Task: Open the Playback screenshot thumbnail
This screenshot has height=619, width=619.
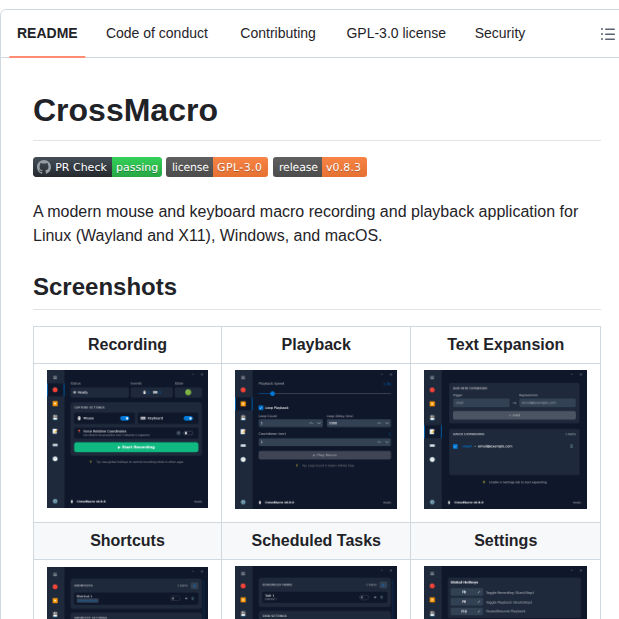Action: click(x=316, y=439)
